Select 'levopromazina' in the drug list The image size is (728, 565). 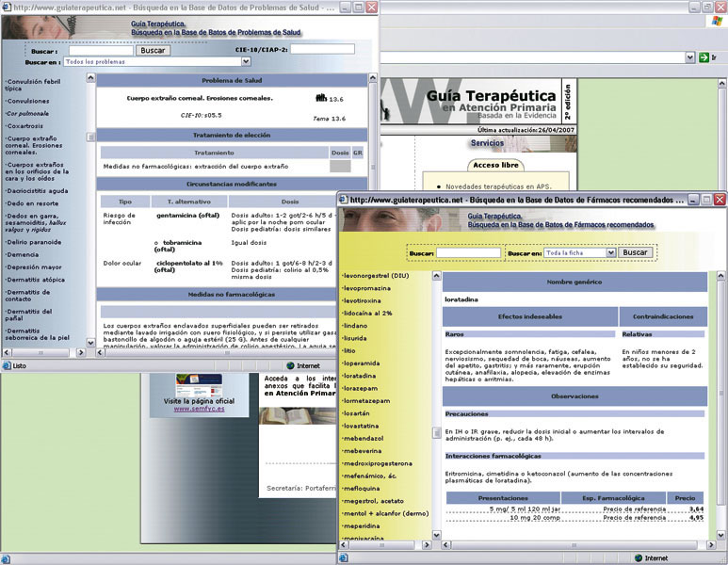pyautogui.click(x=366, y=288)
